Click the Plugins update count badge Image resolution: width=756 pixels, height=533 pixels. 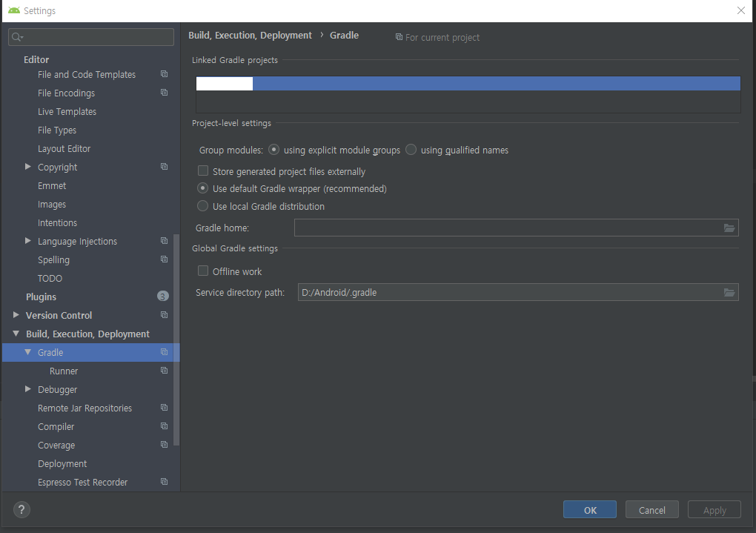coord(163,297)
